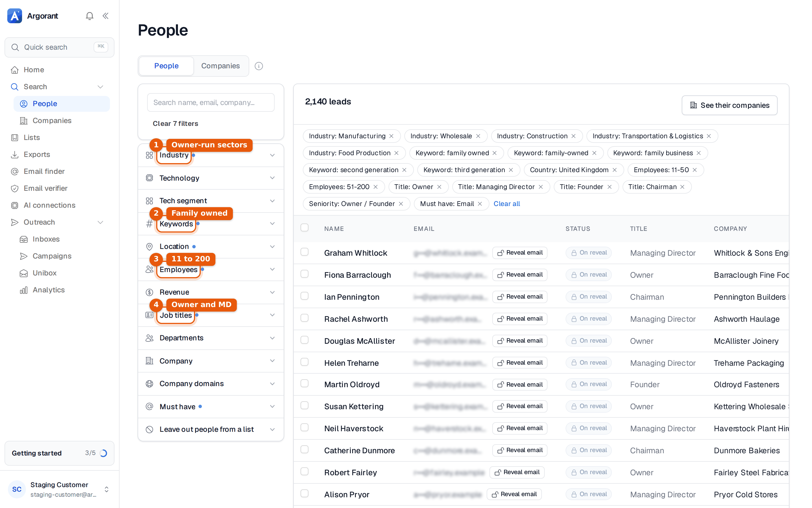The height and width of the screenshot is (508, 812).
Task: Select the Rachel Ashworth row checkbox
Action: 304,318
